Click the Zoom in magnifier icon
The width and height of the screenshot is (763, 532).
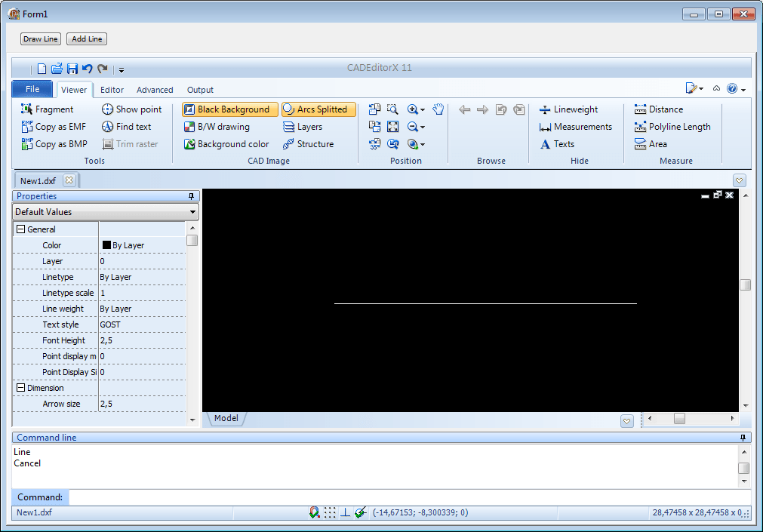click(x=413, y=109)
